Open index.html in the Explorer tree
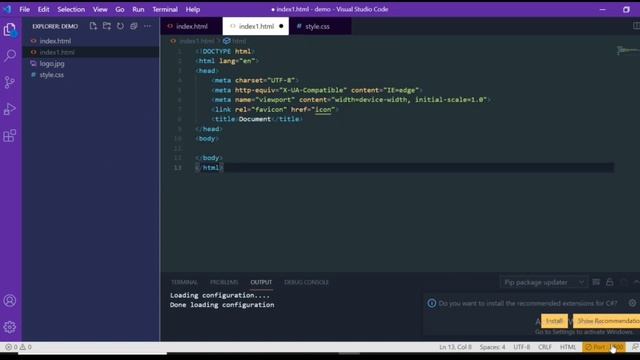The width and height of the screenshot is (640, 360). tap(91, 41)
